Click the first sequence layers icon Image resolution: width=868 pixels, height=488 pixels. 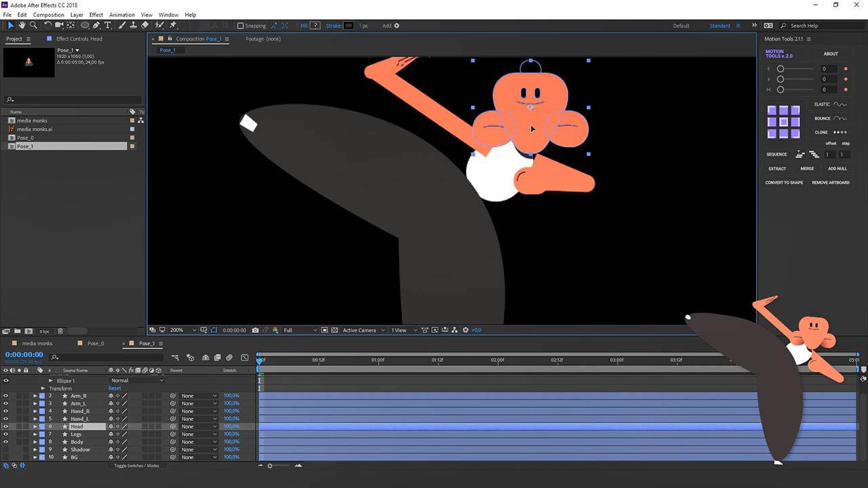coord(800,155)
